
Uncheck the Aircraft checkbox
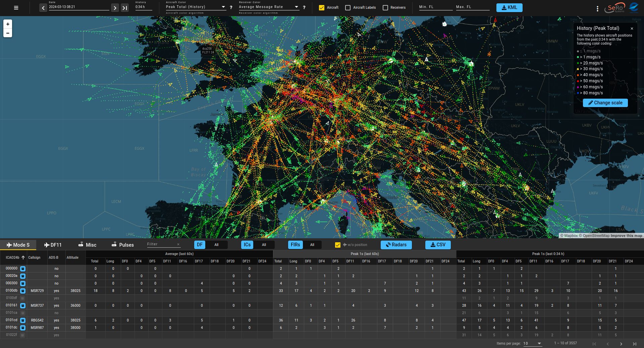pyautogui.click(x=322, y=7)
